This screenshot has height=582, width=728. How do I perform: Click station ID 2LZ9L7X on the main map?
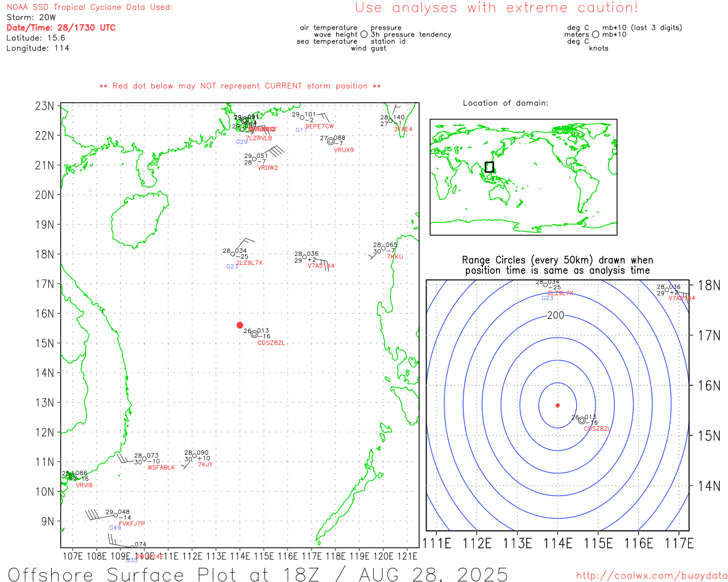(x=250, y=263)
